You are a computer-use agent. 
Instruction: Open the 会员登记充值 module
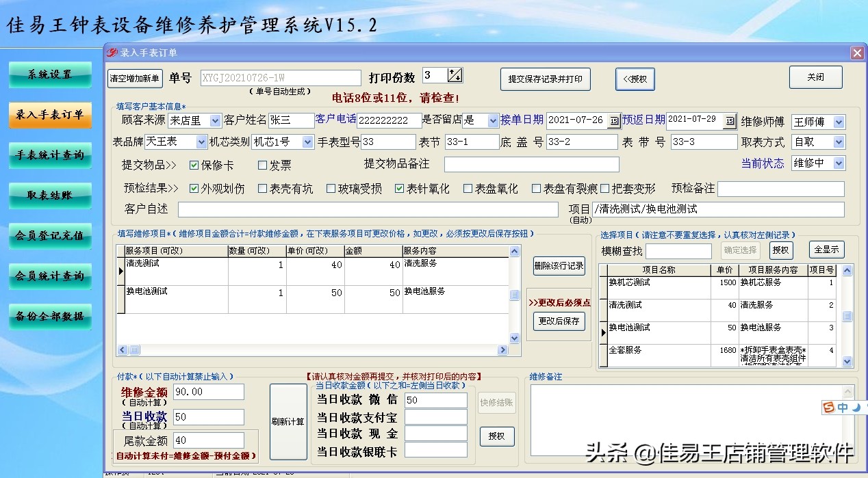click(x=50, y=236)
